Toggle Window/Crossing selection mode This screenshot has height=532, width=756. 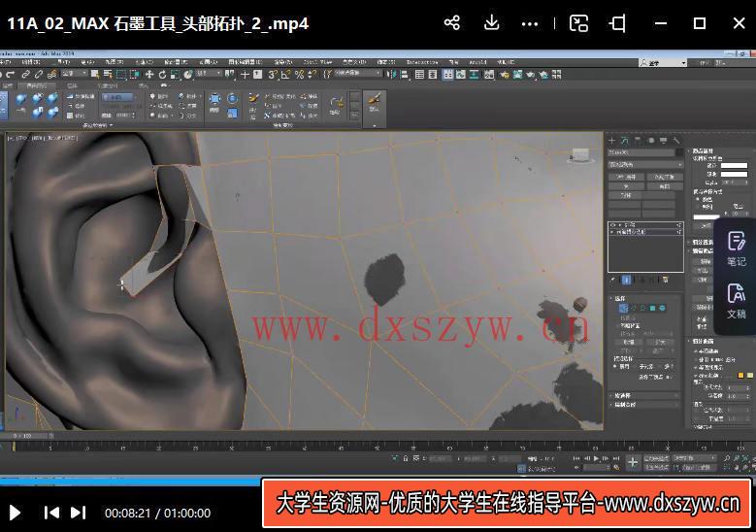coord(135,74)
